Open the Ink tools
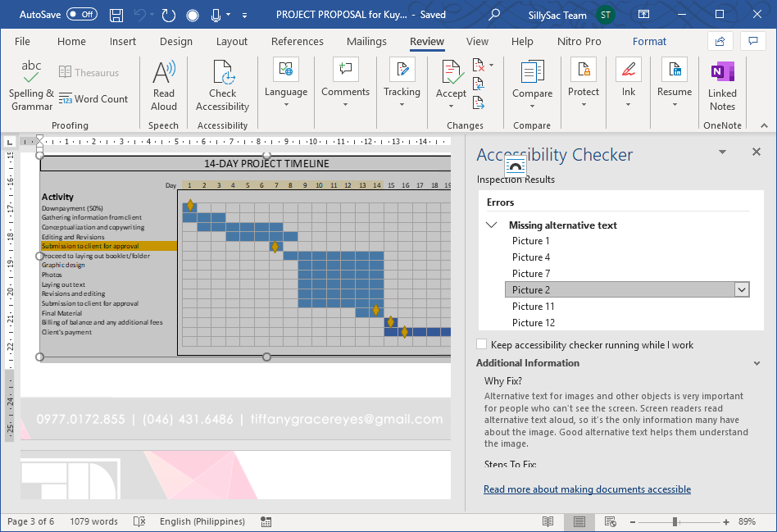 [x=628, y=80]
